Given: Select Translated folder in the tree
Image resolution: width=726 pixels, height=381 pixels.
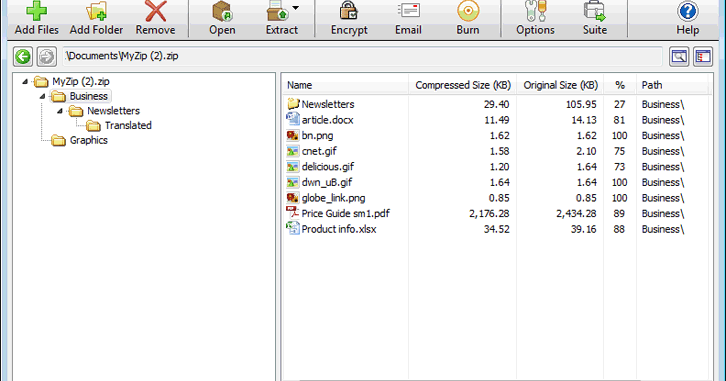Looking at the screenshot, I should tap(128, 125).
